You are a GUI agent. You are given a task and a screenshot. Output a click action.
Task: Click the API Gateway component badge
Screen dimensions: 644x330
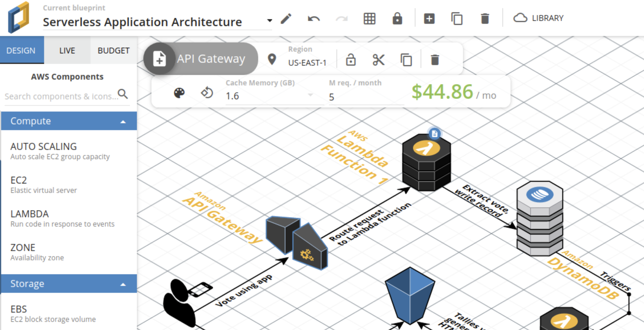(201, 59)
